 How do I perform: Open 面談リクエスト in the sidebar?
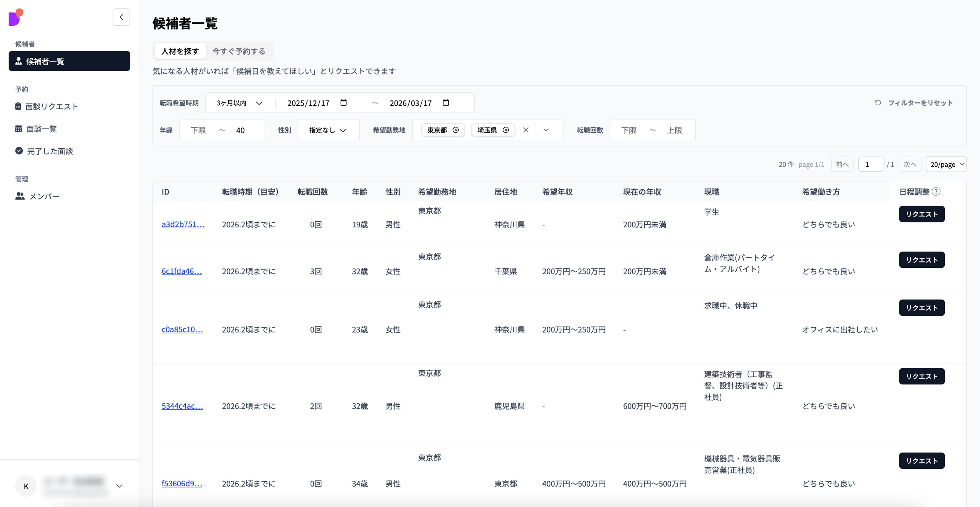tap(51, 106)
